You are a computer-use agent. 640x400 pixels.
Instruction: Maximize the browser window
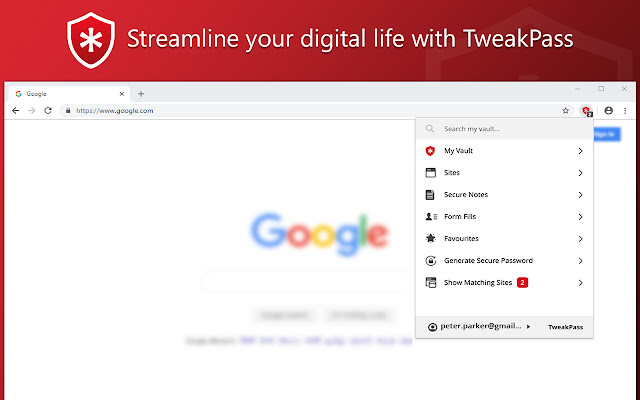601,89
